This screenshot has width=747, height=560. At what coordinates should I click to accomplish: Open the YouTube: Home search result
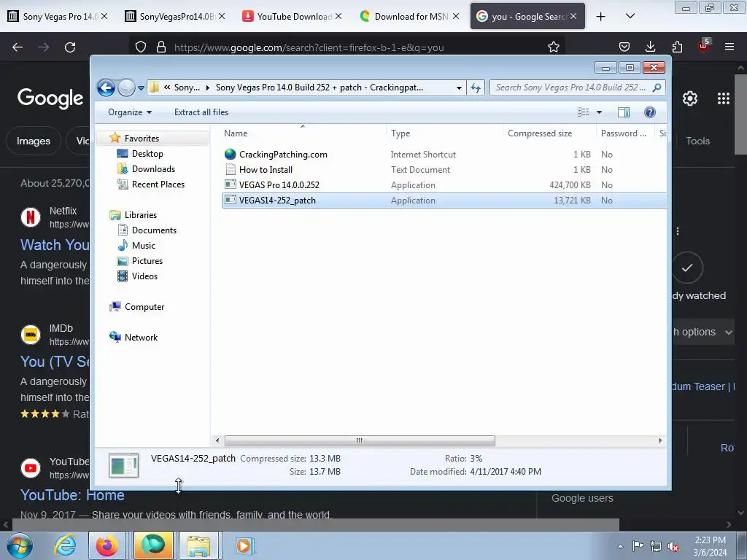pyautogui.click(x=72, y=495)
